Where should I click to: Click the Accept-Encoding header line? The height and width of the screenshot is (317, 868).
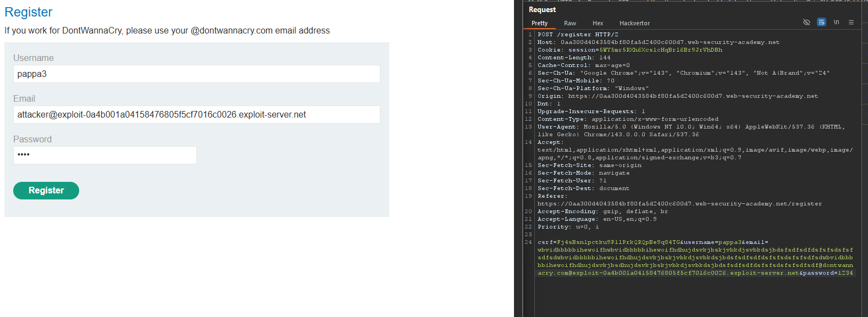pos(603,212)
